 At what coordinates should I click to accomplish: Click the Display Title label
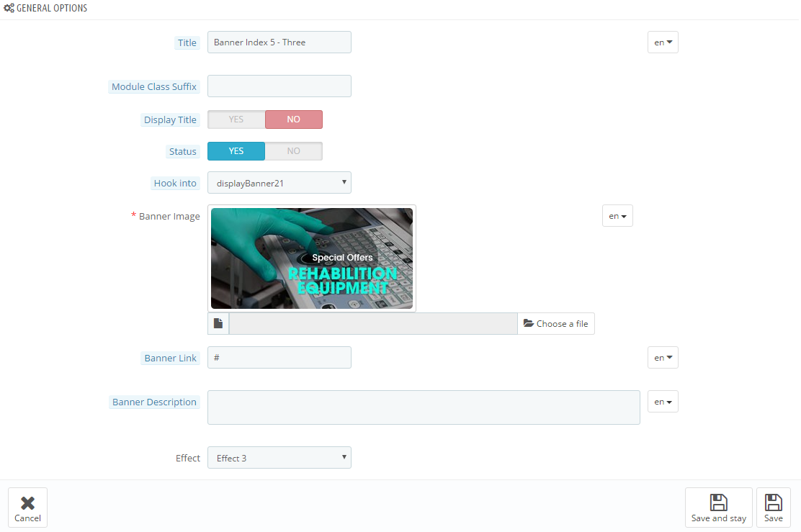tap(170, 120)
